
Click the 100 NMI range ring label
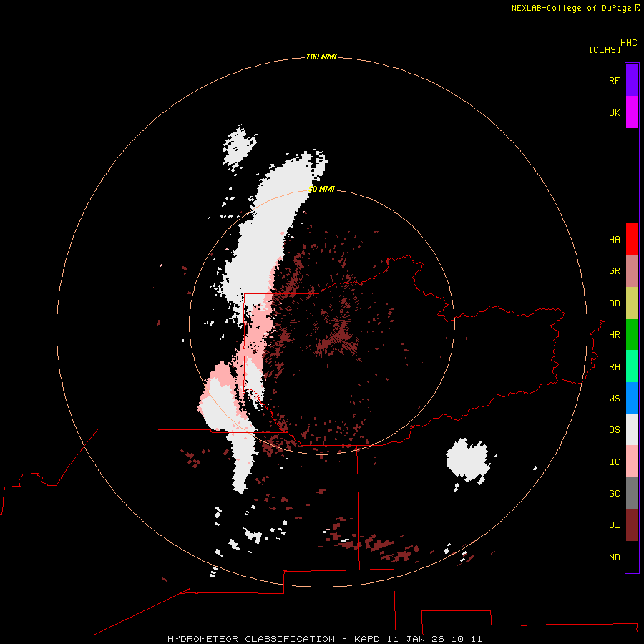321,57
